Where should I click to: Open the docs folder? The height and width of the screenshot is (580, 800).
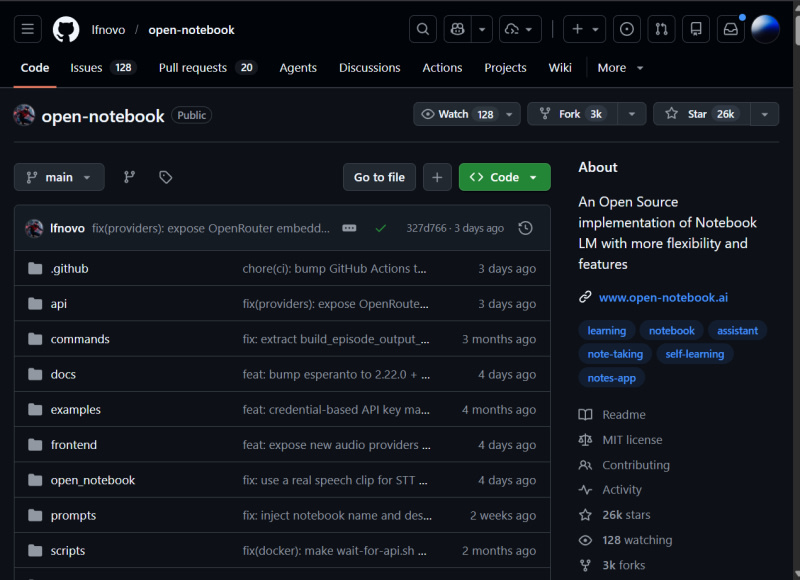(x=63, y=374)
